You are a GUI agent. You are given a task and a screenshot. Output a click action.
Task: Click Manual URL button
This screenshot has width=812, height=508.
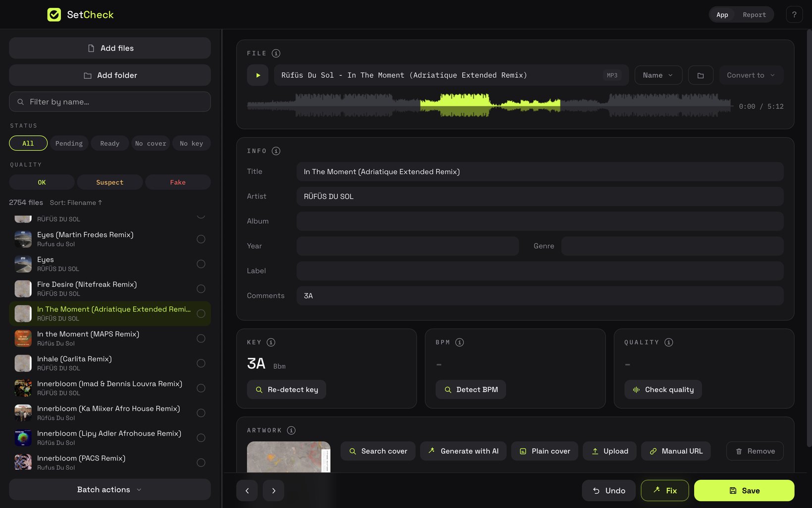(x=676, y=451)
